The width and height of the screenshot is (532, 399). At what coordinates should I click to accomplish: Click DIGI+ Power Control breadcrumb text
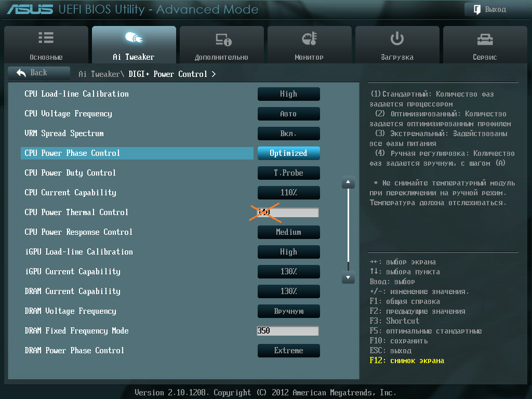tap(168, 74)
